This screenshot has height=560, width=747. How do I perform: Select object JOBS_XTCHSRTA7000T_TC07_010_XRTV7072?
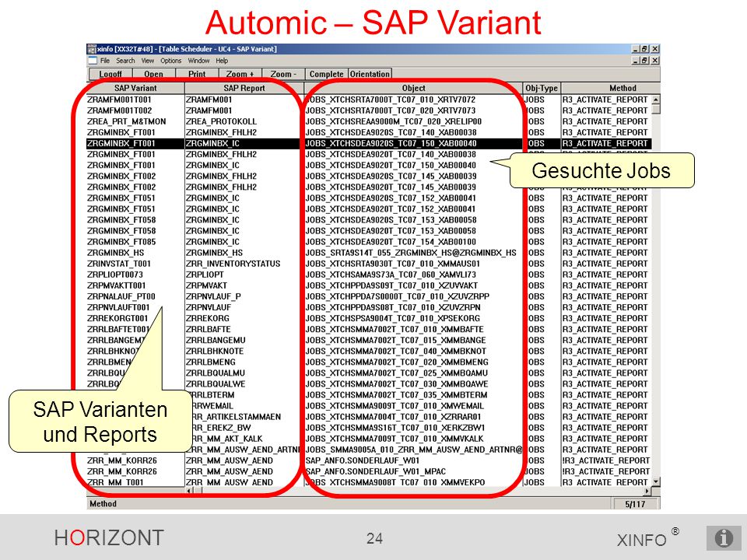coord(390,100)
